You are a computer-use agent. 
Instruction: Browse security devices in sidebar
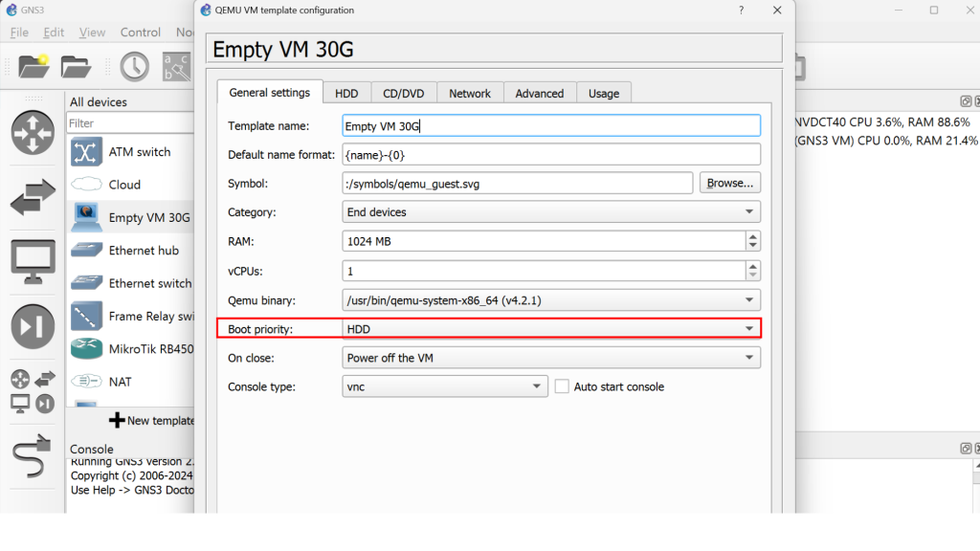[33, 327]
